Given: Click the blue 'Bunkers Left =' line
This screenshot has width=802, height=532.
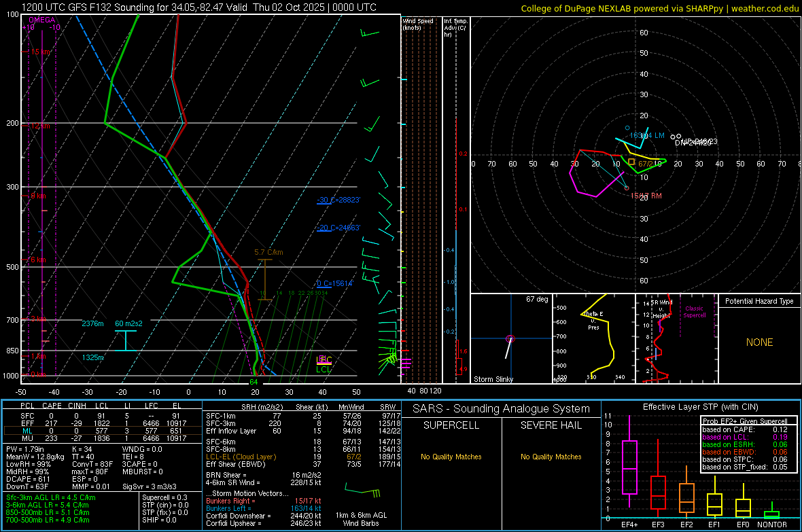Looking at the screenshot, I should pyautogui.click(x=264, y=508).
